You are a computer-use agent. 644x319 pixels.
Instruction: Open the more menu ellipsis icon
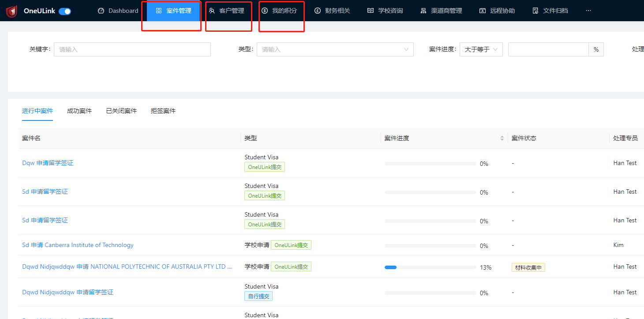(x=588, y=11)
